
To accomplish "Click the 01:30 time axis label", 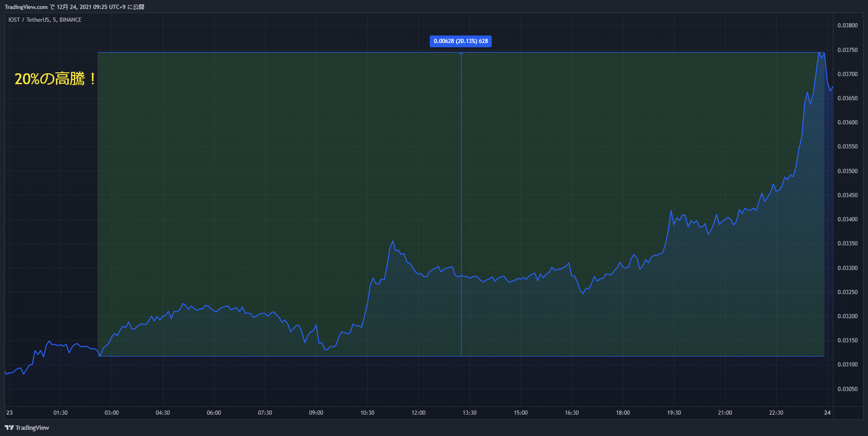I will pos(61,413).
